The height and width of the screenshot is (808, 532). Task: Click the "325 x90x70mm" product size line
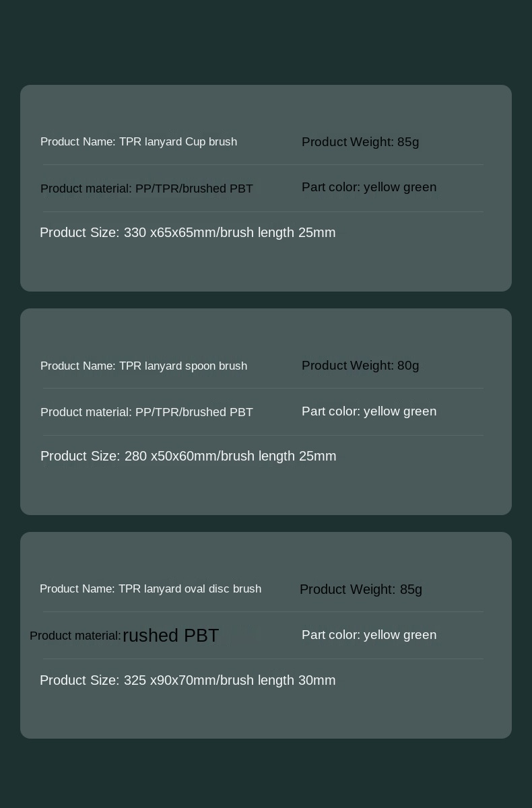[187, 681]
